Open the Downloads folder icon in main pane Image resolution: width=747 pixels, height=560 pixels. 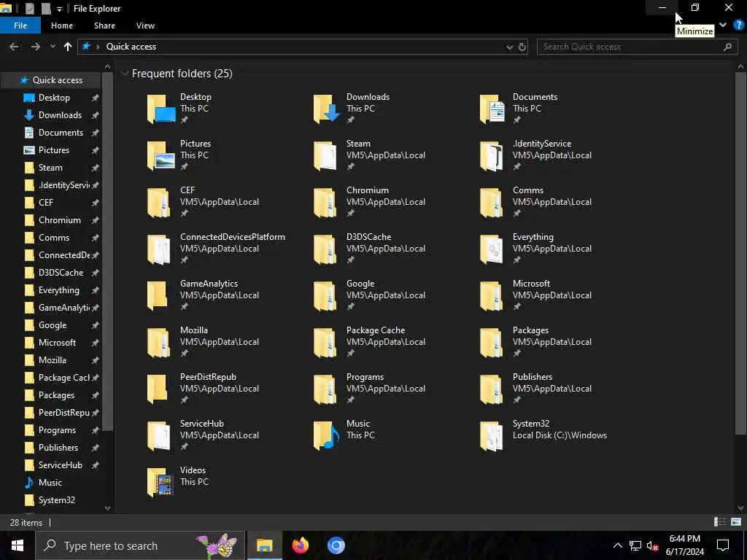327,109
